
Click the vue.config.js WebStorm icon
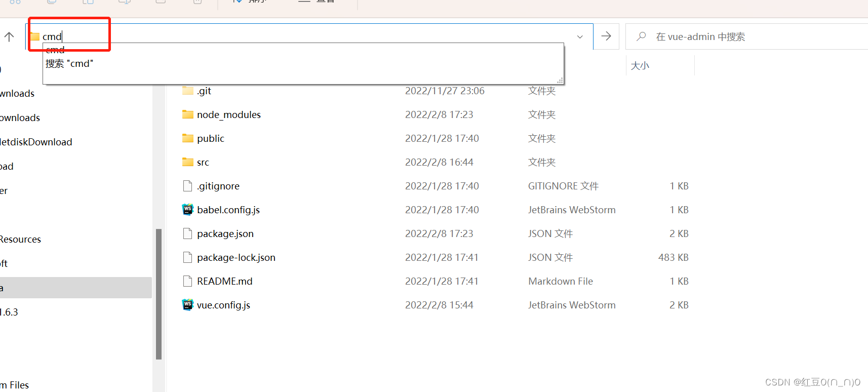(188, 305)
